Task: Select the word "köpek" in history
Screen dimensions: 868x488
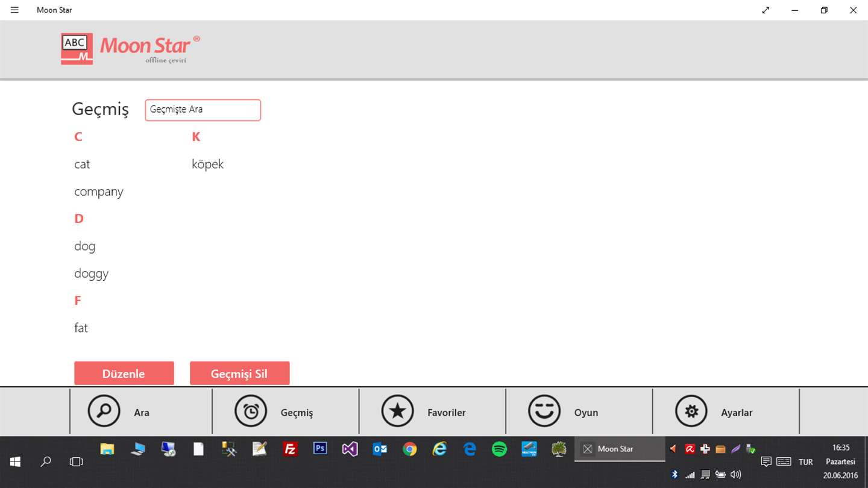Action: coord(208,164)
